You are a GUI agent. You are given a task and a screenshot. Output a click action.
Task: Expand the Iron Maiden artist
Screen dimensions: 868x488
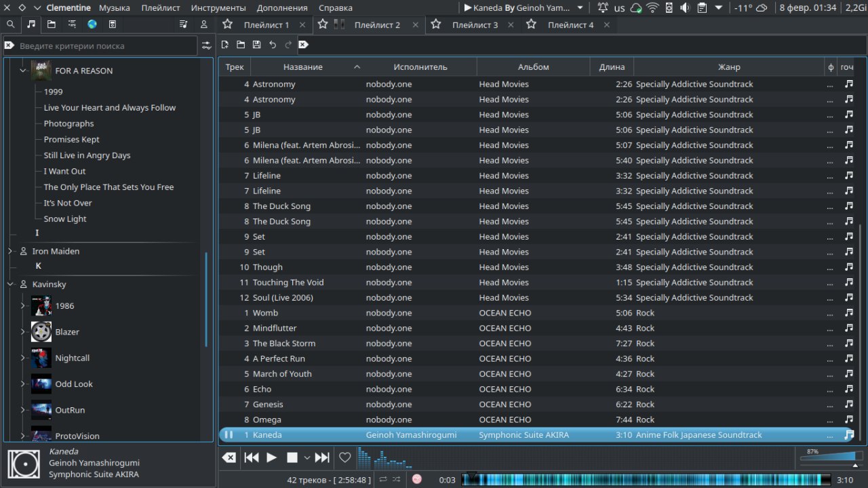(x=10, y=251)
